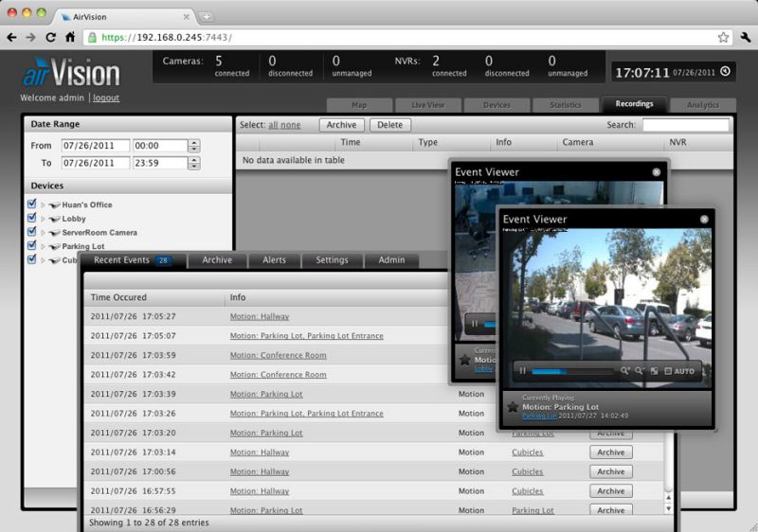Open the Motion: Conference Room event link
The height and width of the screenshot is (532, 758).
coord(278,355)
